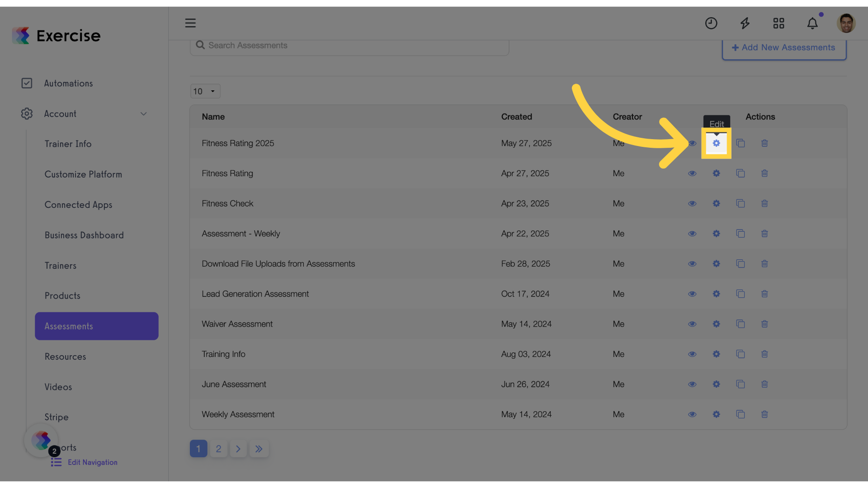This screenshot has width=868, height=488.
Task: View Download File Uploads from Assessments eye icon
Action: point(692,264)
